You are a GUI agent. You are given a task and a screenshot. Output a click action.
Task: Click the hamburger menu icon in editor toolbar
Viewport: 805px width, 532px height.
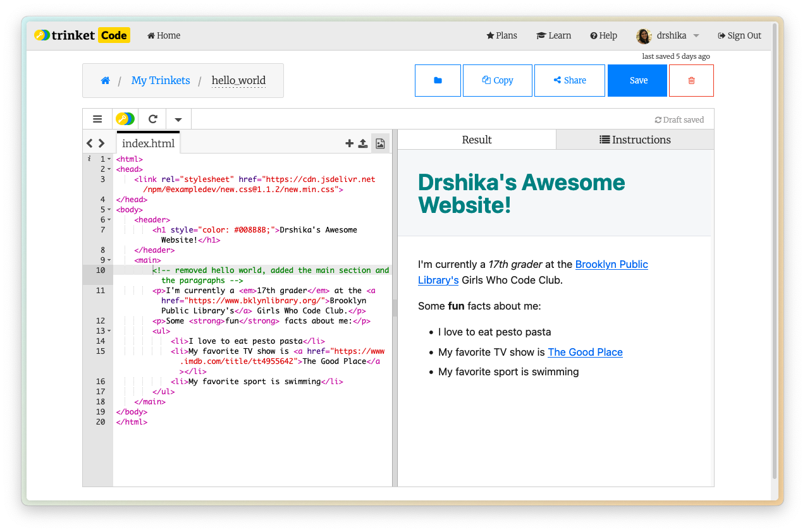point(97,119)
